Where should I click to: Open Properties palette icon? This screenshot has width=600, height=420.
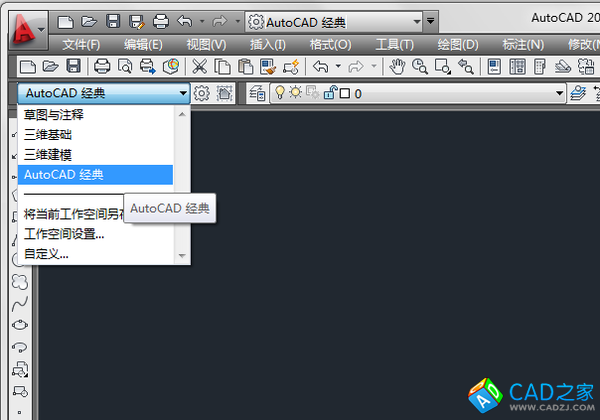494,67
